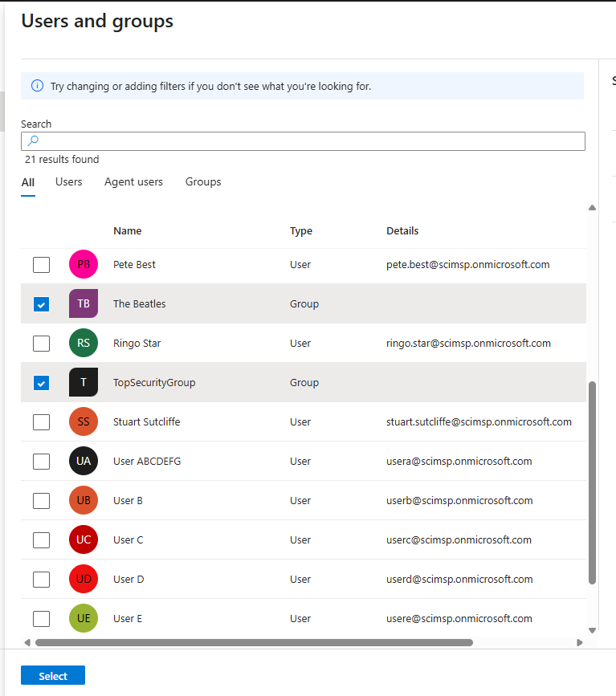The image size is (616, 696).
Task: Open the Agent users tab
Action: coord(133,182)
